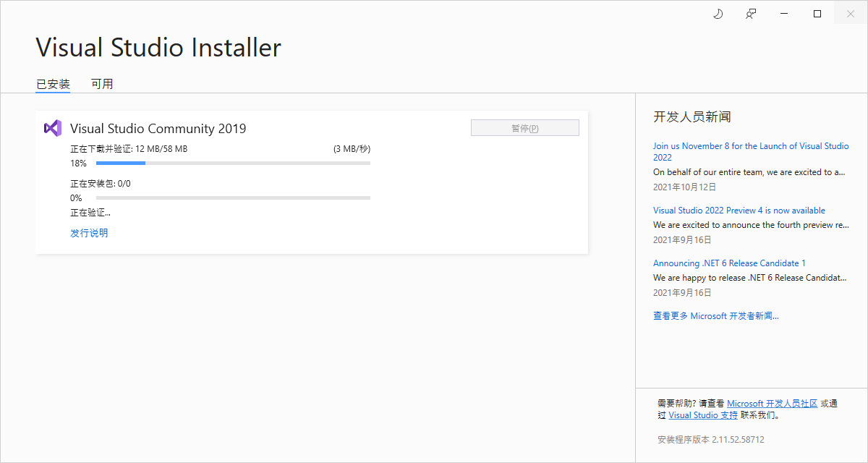
Task: Open Announcing .NET 6 Release Candidate 1 link
Action: point(729,263)
